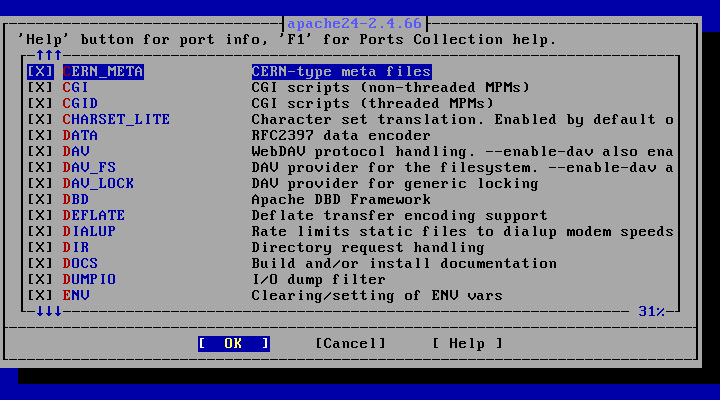Click the apache24-2.4.66 dialog title
The image size is (720, 400).
354,23
